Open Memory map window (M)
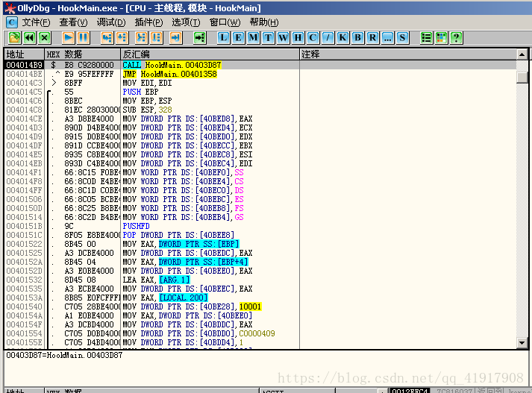The width and height of the screenshot is (532, 393). (253, 37)
